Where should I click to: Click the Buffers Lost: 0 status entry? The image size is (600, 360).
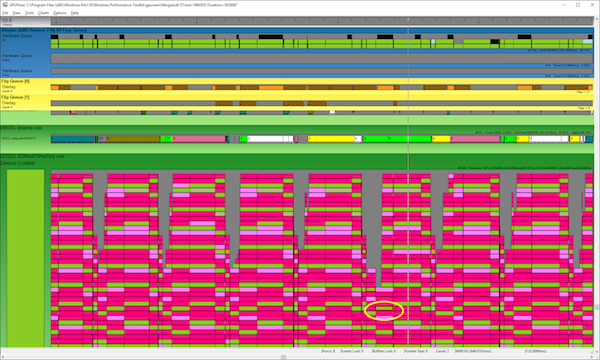pos(384,351)
